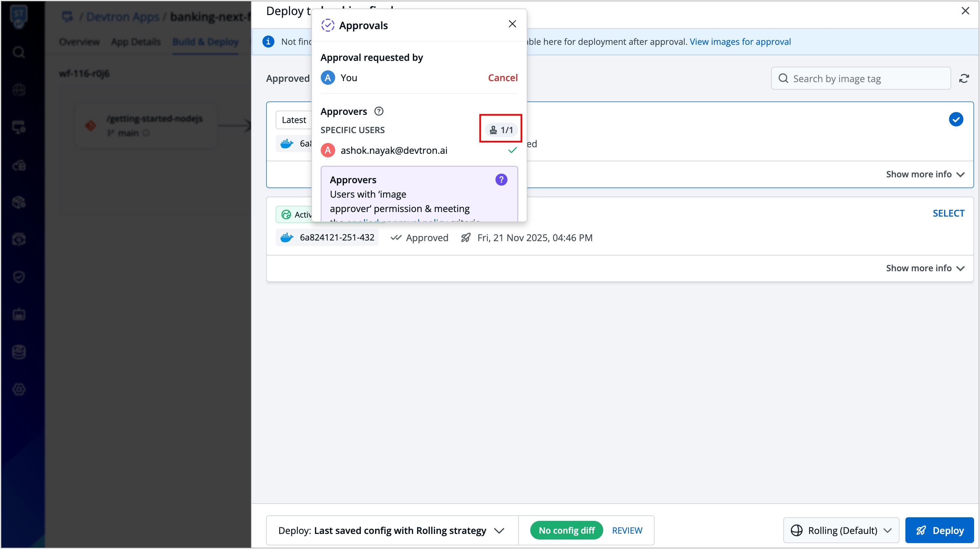
Task: Close the Approvals popup
Action: (x=512, y=24)
